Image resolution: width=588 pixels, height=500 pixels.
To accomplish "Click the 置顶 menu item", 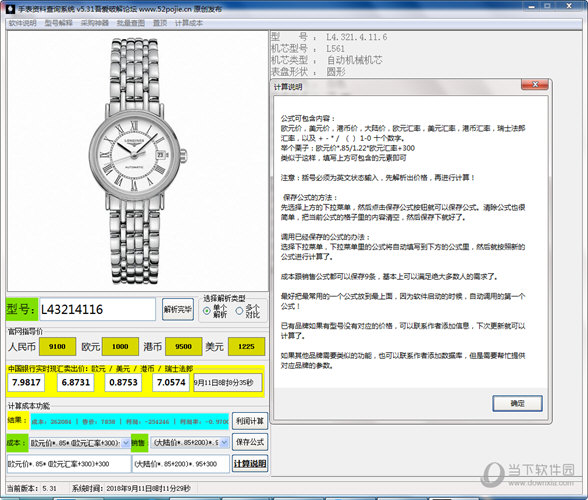I will click(160, 23).
